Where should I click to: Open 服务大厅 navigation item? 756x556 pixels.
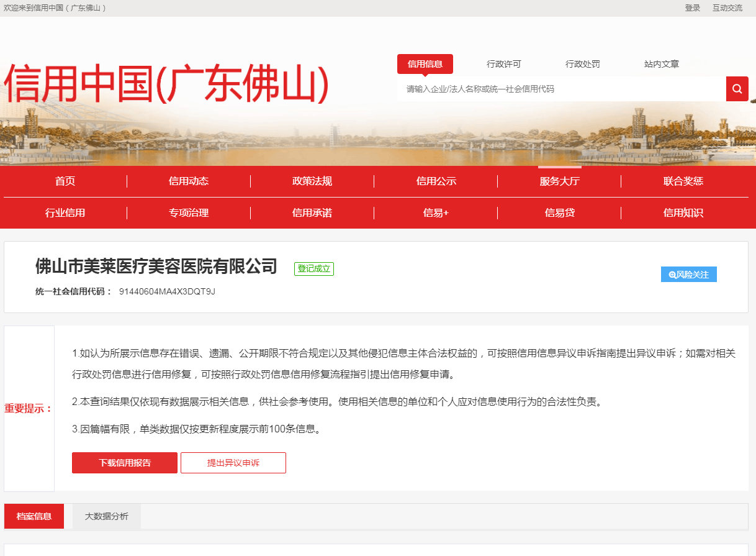pyautogui.click(x=559, y=181)
